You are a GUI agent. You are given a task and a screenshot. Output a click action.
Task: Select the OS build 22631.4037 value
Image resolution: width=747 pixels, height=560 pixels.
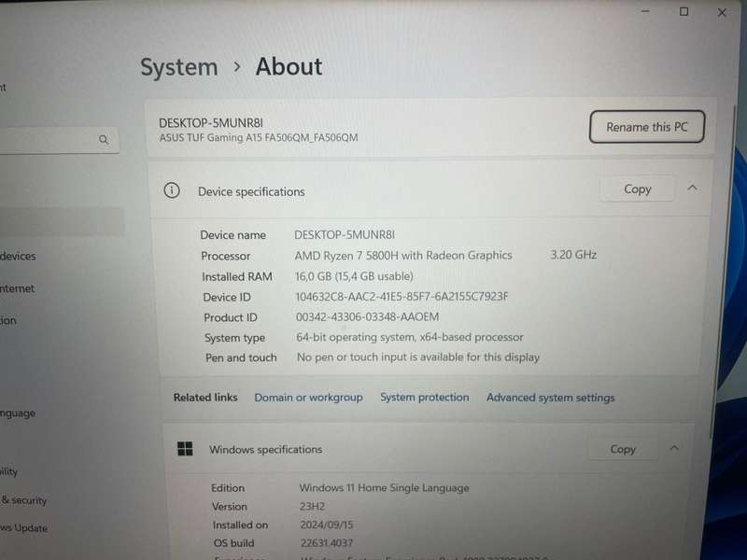pyautogui.click(x=326, y=543)
